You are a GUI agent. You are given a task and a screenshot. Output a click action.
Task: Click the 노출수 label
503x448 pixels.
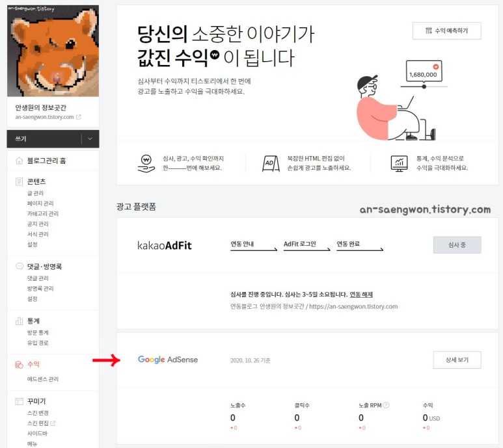pos(238,405)
